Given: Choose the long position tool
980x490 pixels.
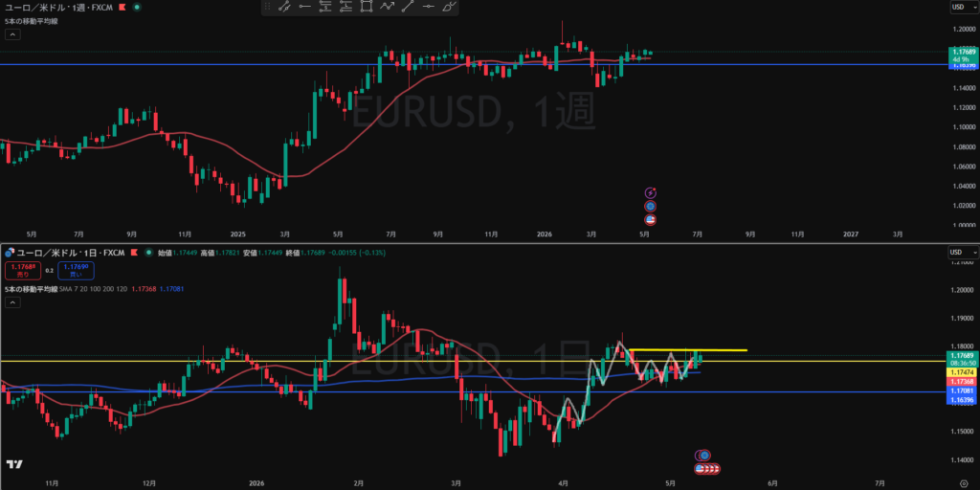Looking at the screenshot, I should tap(346, 7).
